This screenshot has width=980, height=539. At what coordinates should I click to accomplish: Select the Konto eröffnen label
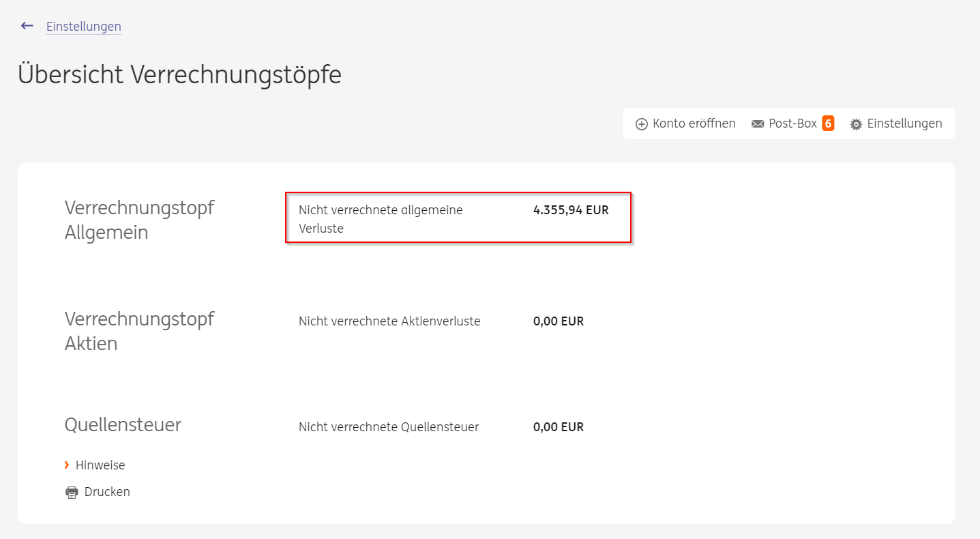click(x=694, y=123)
